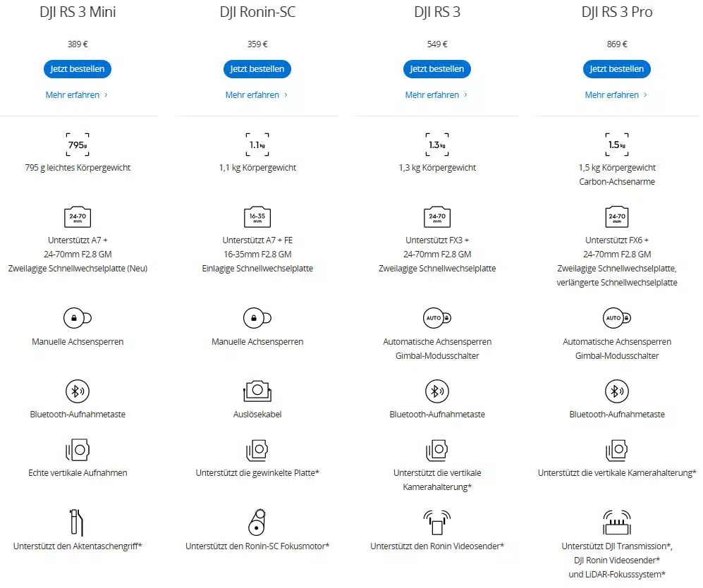Screen dimensions: 703x588
Task: Click the AUTO axis lock icon under DJI RS 3
Action: [x=437, y=318]
